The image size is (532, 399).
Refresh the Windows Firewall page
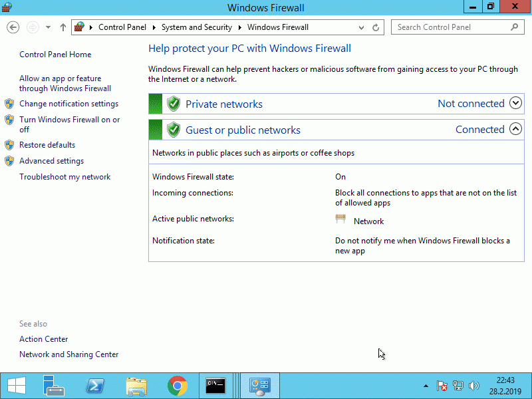(376, 27)
